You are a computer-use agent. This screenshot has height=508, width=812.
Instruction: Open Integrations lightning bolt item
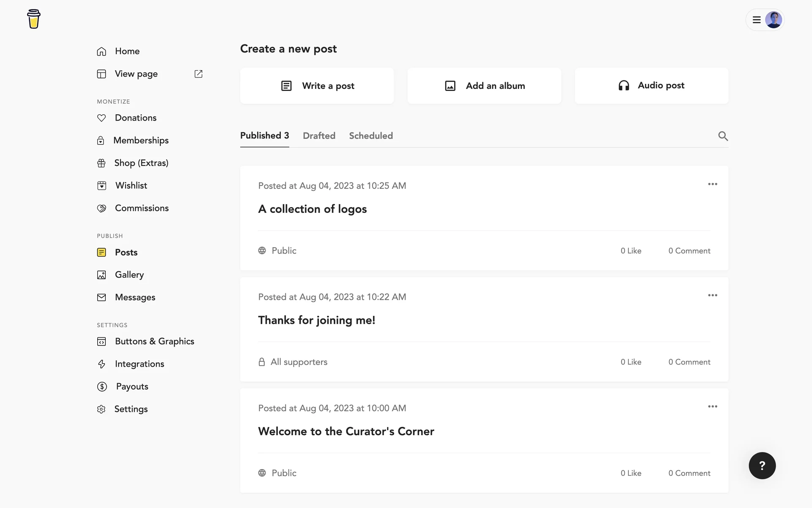tap(139, 364)
